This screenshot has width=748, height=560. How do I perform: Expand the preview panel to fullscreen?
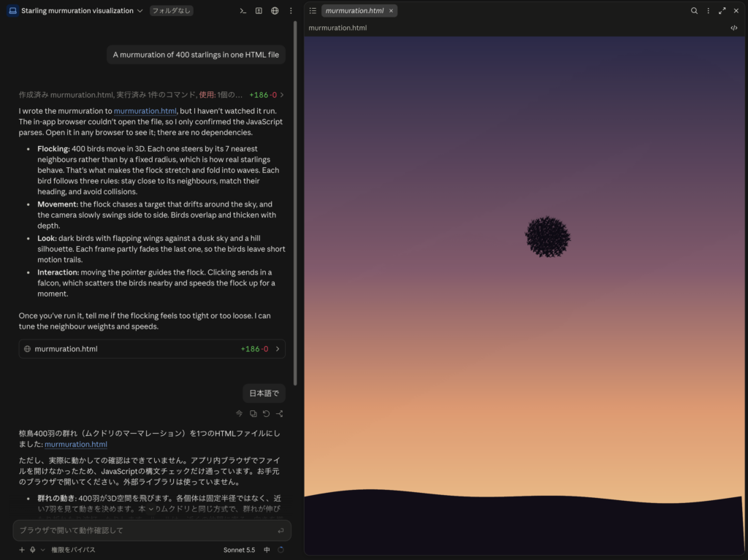click(722, 10)
